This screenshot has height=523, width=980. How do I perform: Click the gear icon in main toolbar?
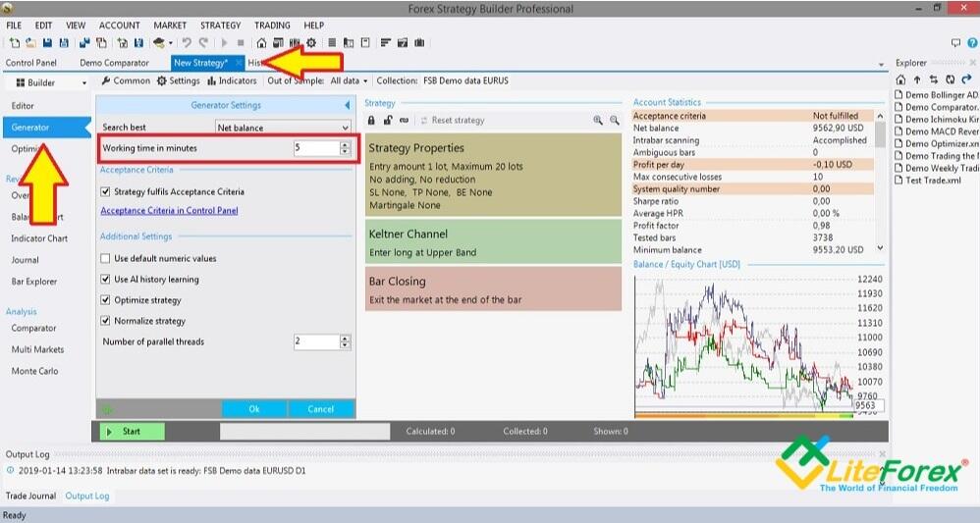(311, 43)
